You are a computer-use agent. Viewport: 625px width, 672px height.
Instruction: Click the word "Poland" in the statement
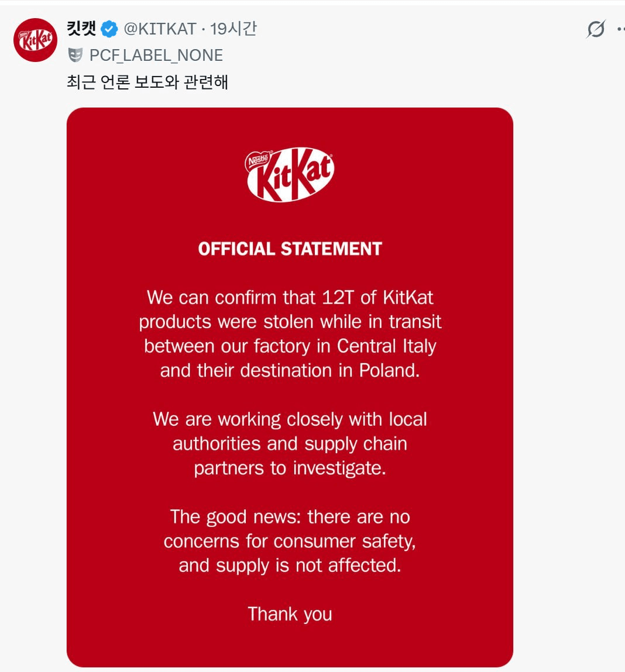click(389, 370)
